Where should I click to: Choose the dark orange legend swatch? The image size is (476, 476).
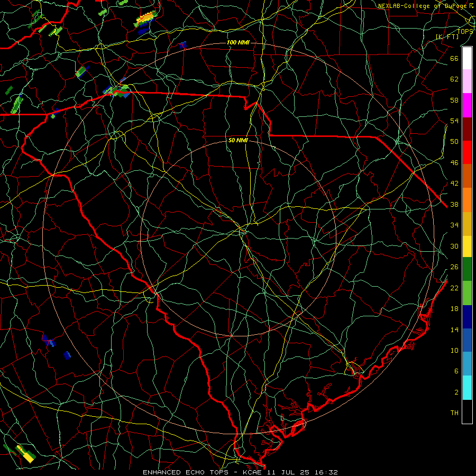tap(467, 176)
